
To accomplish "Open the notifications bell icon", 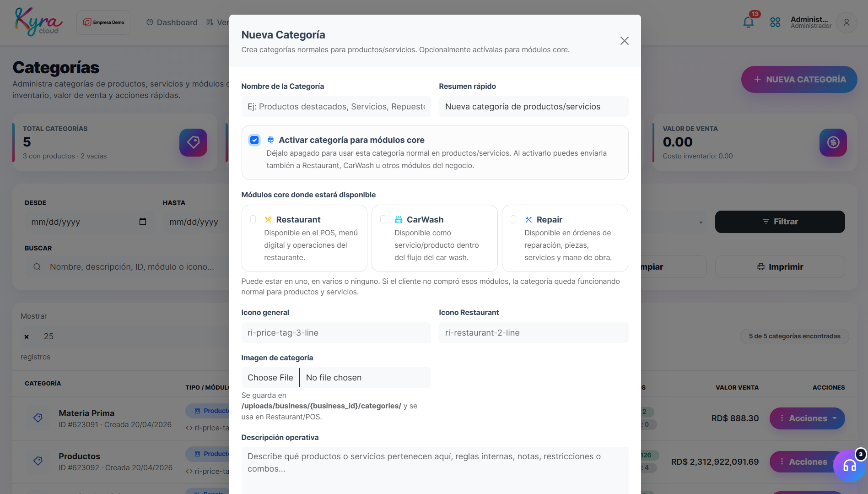I will click(x=748, y=22).
